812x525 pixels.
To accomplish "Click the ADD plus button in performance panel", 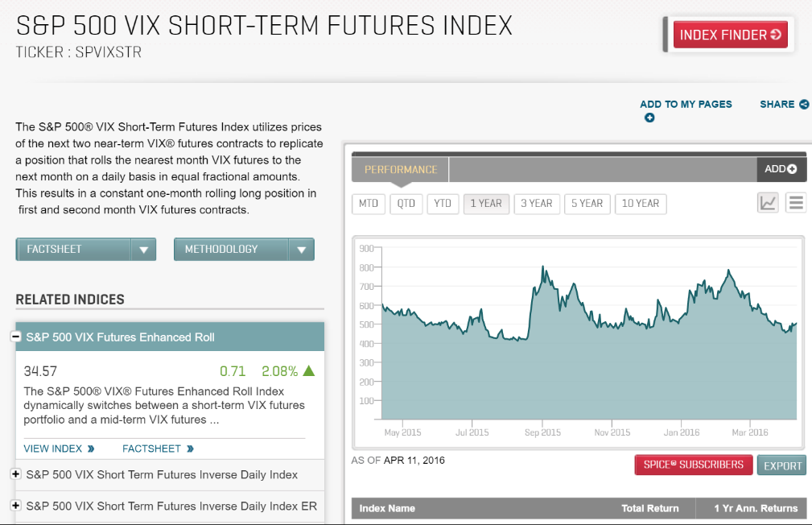I will [x=781, y=169].
